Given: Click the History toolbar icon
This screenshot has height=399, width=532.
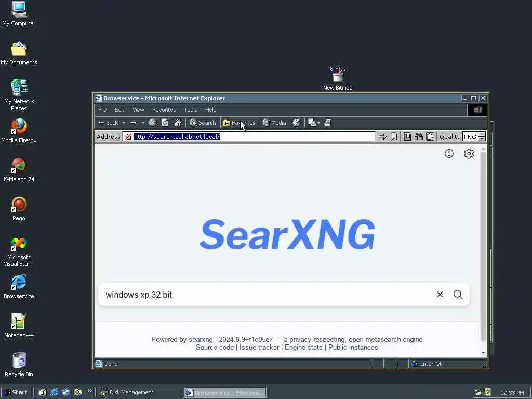Looking at the screenshot, I should pyautogui.click(x=296, y=123).
